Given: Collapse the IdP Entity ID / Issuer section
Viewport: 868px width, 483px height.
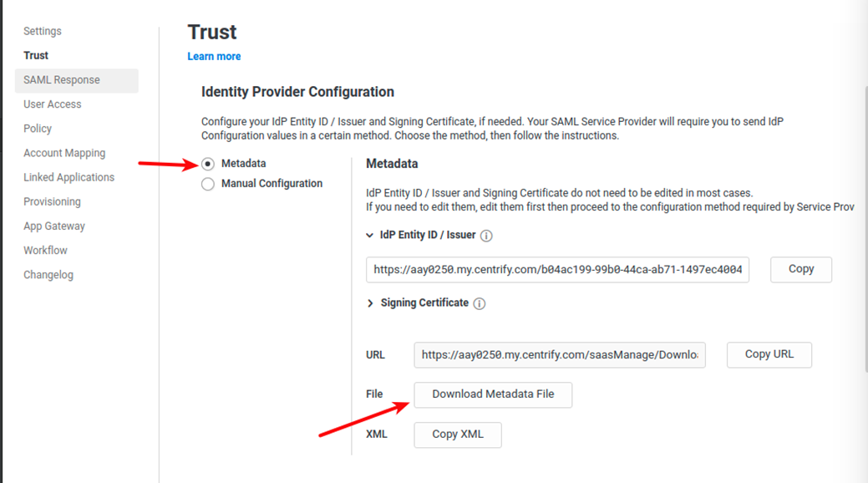Looking at the screenshot, I should click(x=369, y=236).
